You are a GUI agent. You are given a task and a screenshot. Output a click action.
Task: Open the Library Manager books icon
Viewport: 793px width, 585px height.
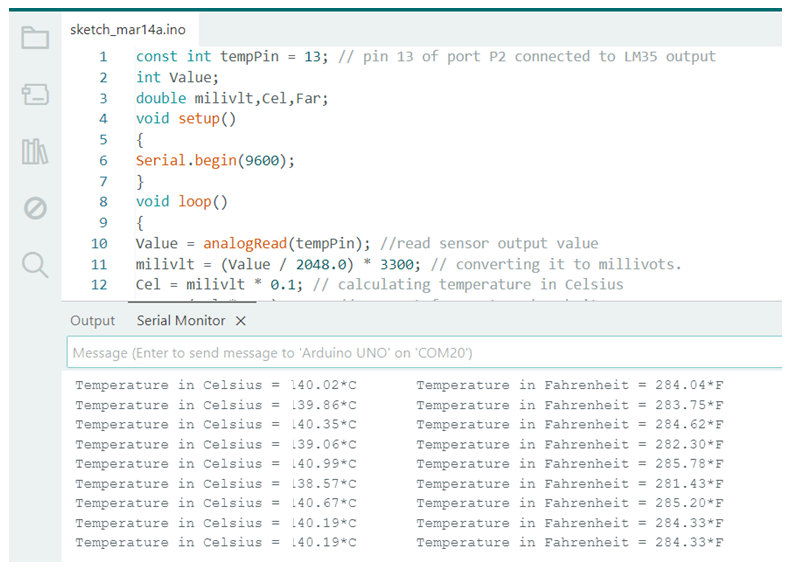click(x=35, y=152)
